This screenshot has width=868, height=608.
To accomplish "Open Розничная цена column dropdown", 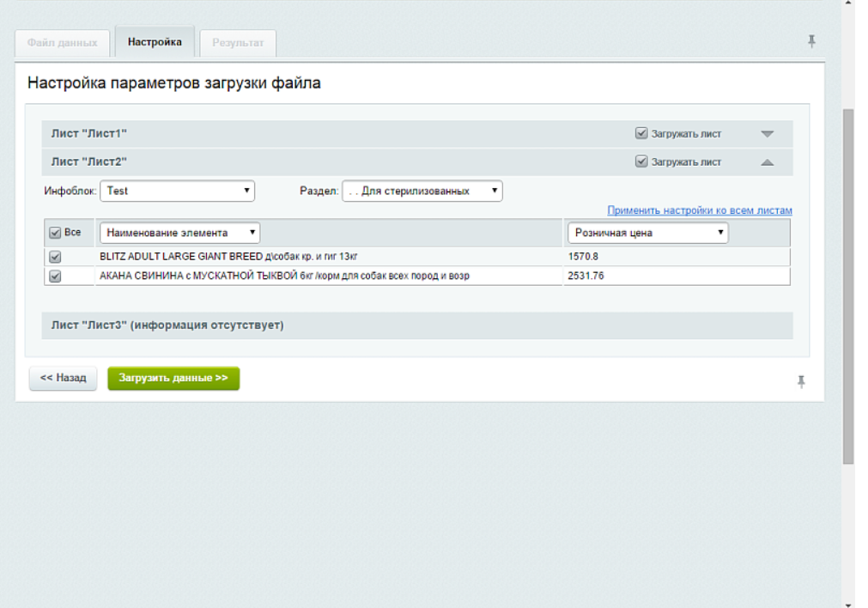I will tap(647, 233).
